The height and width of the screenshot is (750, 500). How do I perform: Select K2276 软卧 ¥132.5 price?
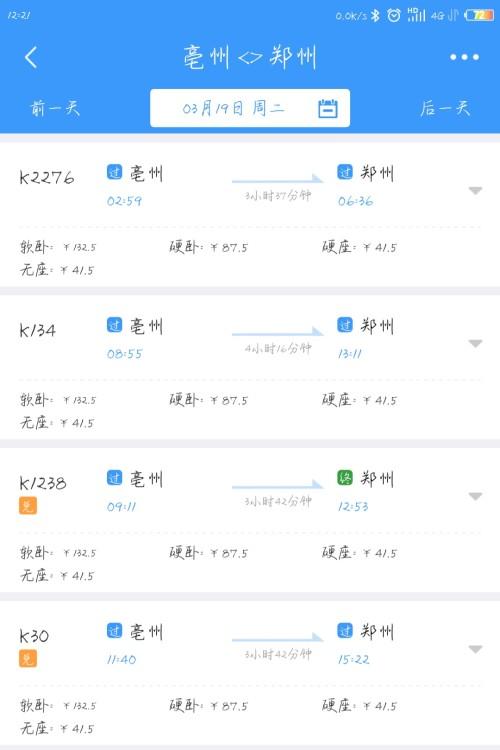58,247
